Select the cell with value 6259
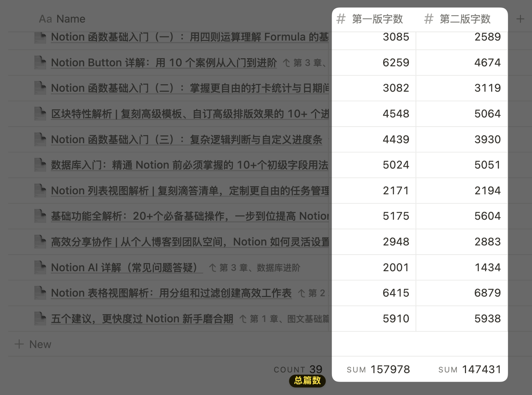Viewport: 532px width, 395px height. coord(374,63)
